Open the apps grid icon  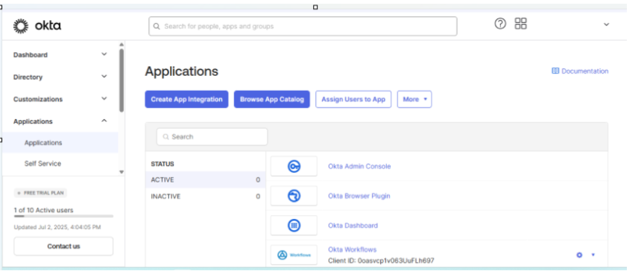coord(521,24)
